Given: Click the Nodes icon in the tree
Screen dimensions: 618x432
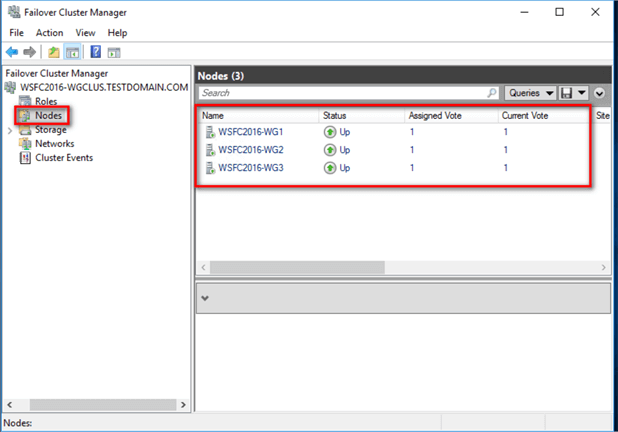Looking at the screenshot, I should click(24, 115).
